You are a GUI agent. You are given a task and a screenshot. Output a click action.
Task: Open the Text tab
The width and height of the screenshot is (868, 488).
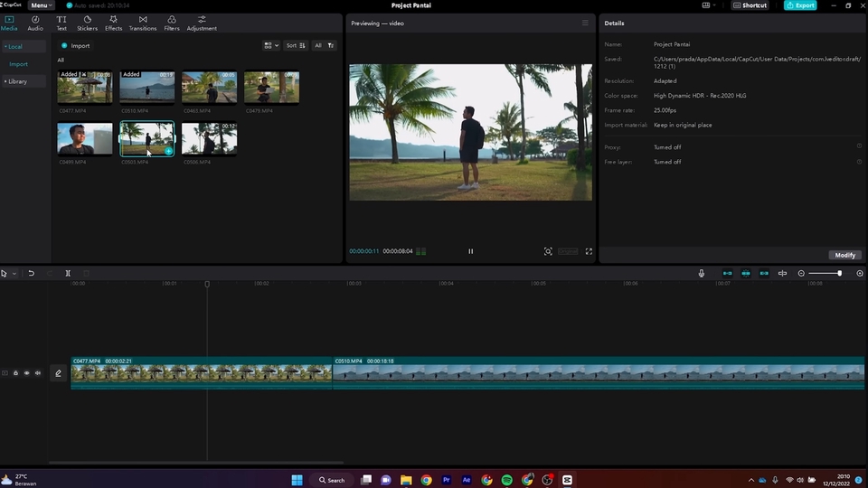tap(61, 23)
